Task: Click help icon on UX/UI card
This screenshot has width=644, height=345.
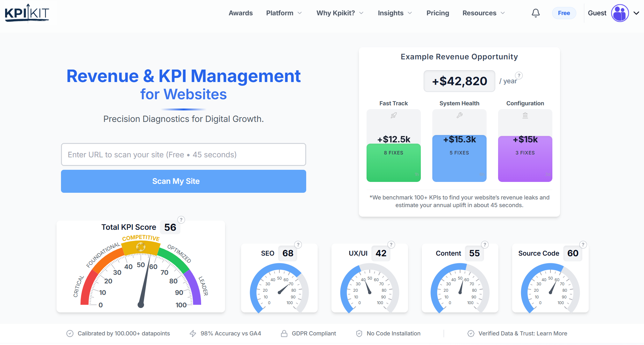Action: (391, 245)
